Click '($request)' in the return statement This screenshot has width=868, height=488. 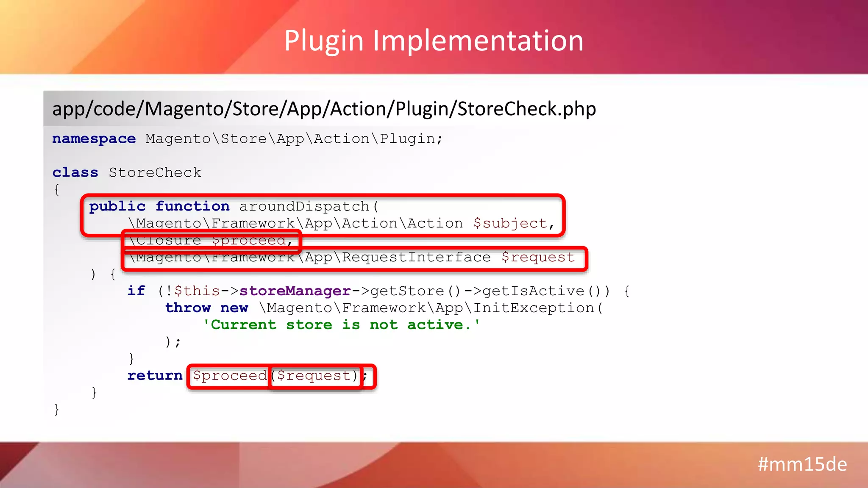click(x=314, y=376)
